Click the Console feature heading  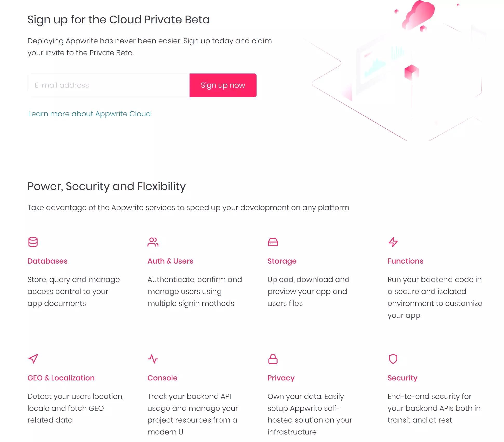[x=162, y=378]
